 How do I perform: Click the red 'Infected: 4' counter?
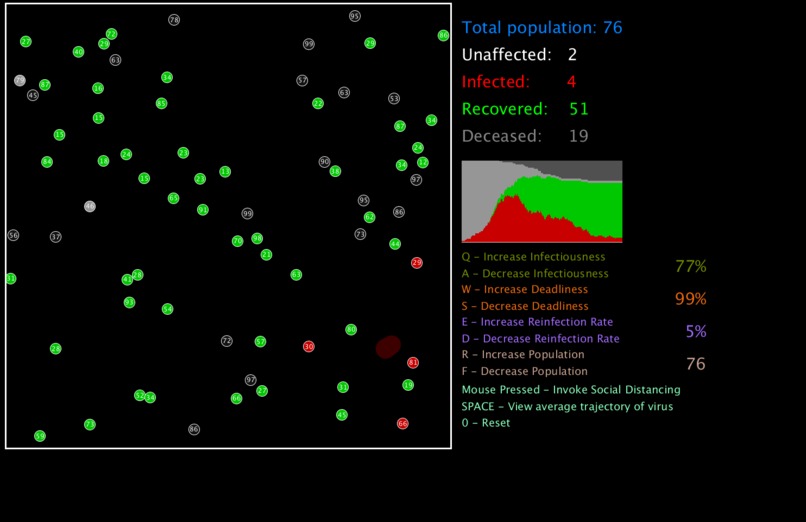[519, 82]
